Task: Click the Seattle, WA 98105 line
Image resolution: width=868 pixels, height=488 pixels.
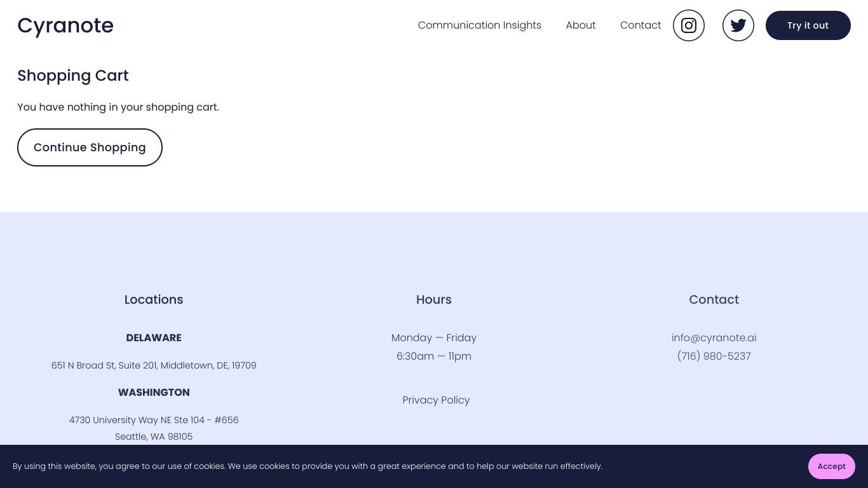Action: [x=154, y=437]
